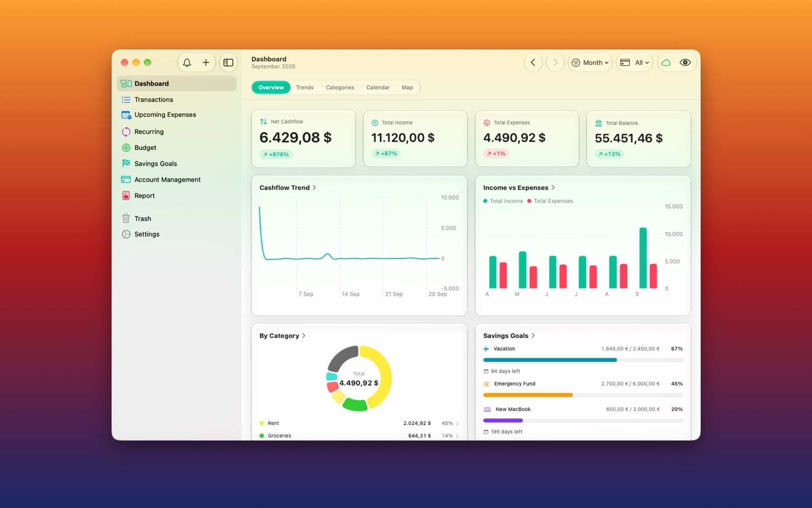812x508 pixels.
Task: Open Account Management
Action: (177, 180)
